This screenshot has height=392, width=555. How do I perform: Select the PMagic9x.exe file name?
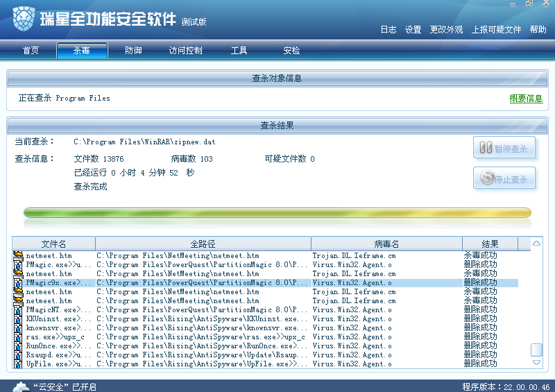click(x=58, y=282)
